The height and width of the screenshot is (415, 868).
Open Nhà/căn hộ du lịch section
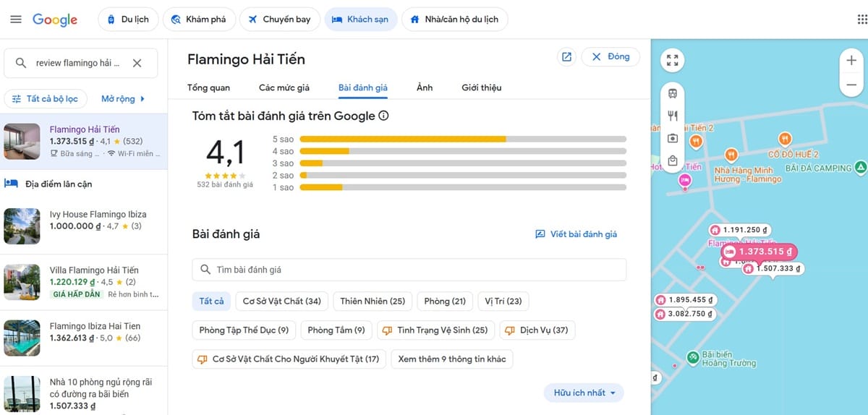pos(454,20)
